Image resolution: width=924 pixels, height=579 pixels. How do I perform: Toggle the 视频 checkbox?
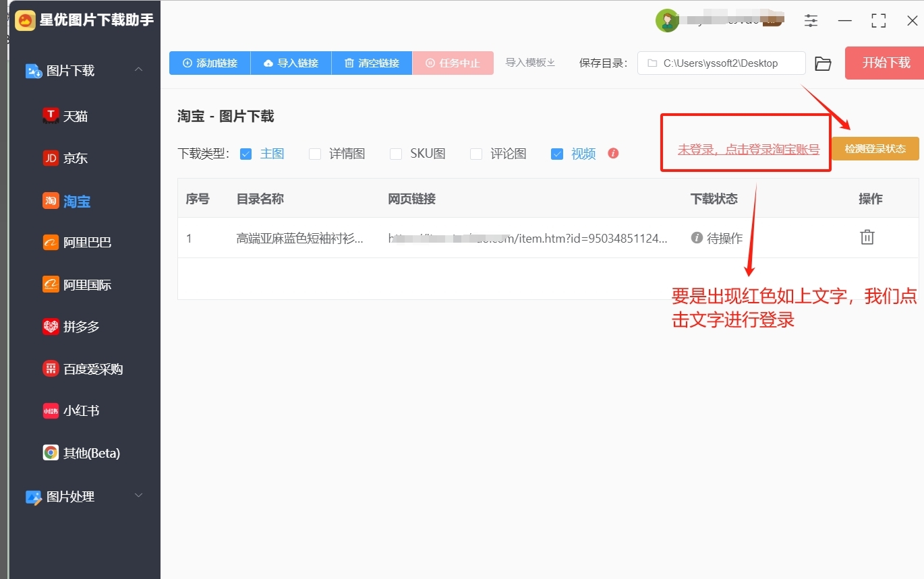click(557, 154)
